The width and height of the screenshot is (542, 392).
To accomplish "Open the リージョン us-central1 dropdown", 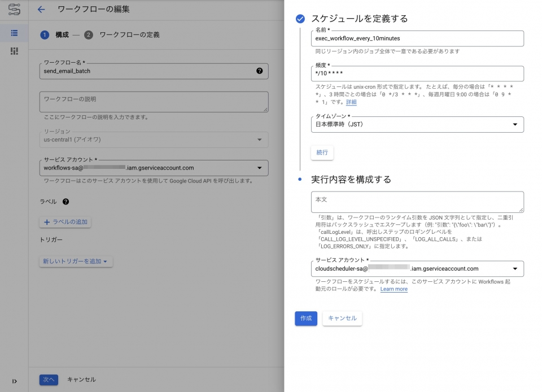I will click(x=154, y=140).
